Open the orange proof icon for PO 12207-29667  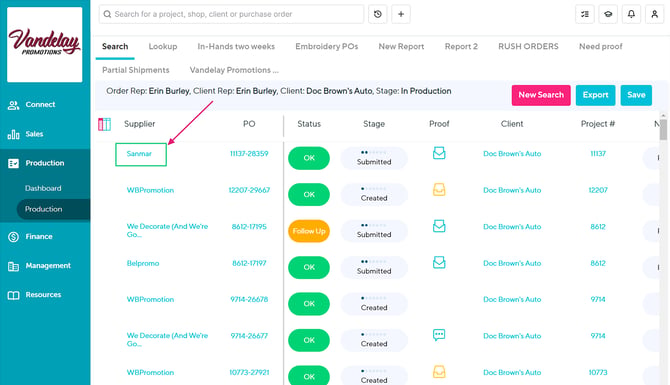point(439,189)
